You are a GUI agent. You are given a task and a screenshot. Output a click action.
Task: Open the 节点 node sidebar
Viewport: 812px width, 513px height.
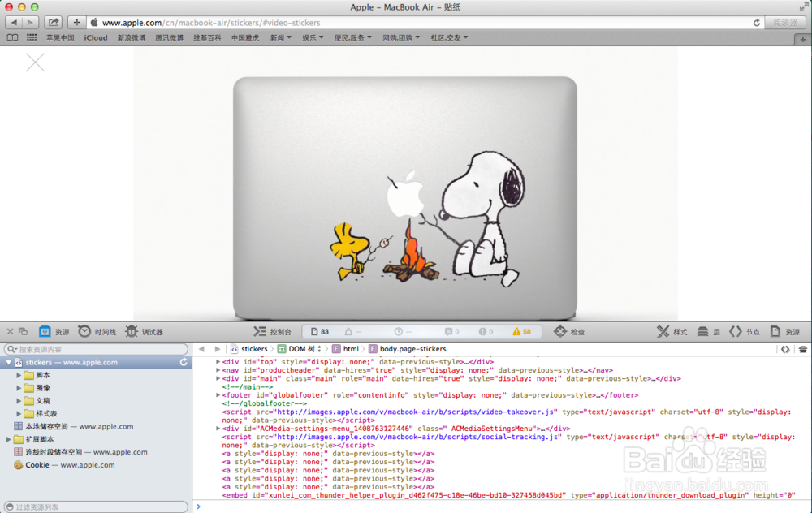[744, 332]
